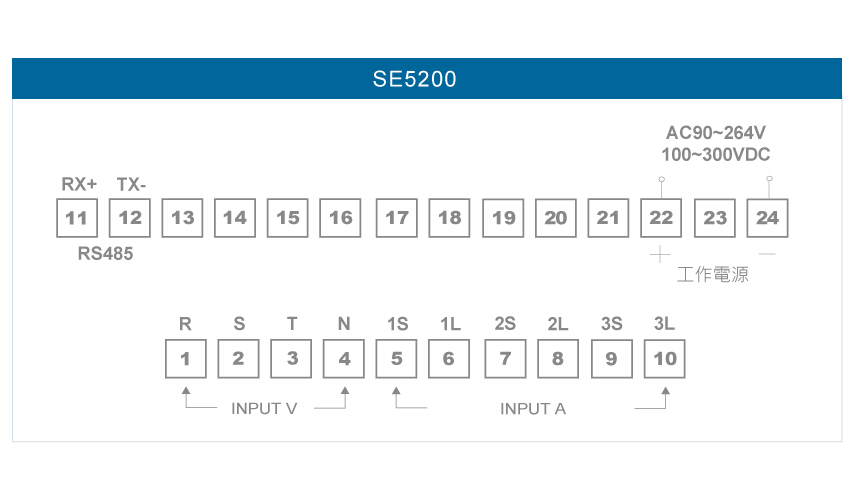Viewport: 854px width, 500px height.
Task: Click the INPUT A label
Action: point(533,408)
